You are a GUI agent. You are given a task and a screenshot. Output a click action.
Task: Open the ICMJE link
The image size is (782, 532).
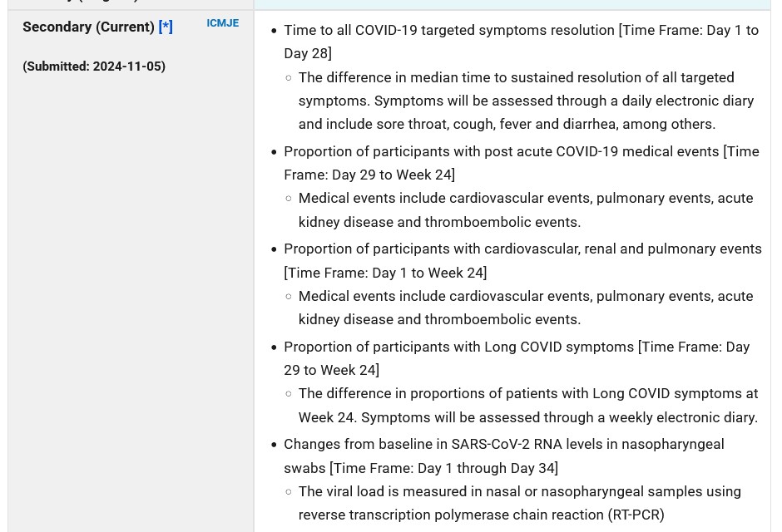[x=222, y=23]
